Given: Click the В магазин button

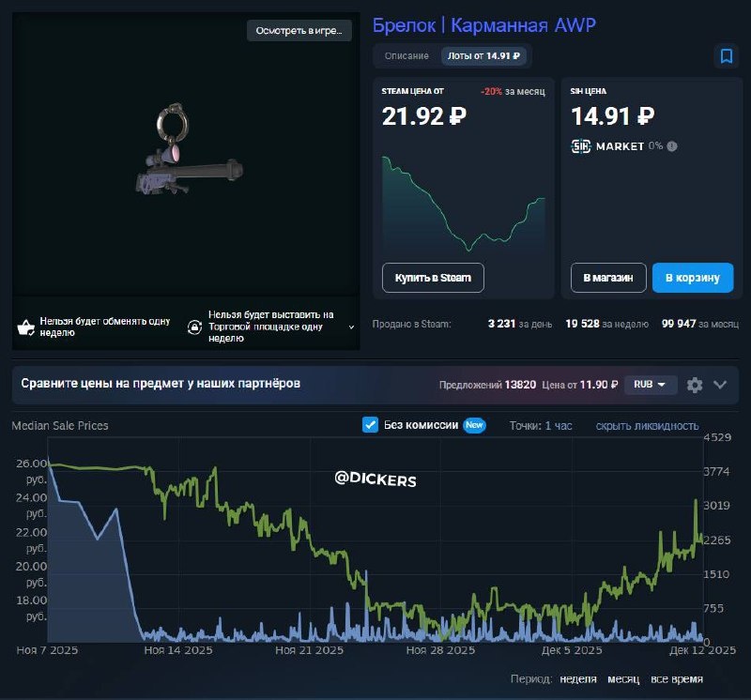Looking at the screenshot, I should (608, 278).
